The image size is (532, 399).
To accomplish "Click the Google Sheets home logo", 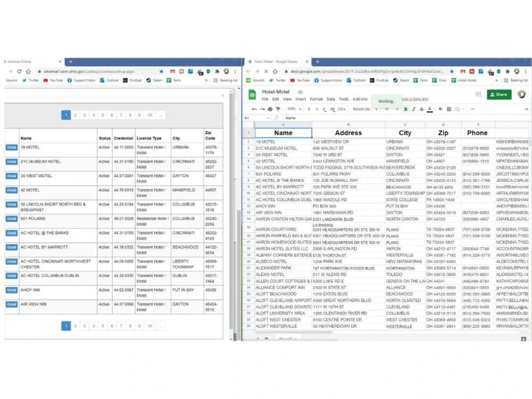I will pyautogui.click(x=252, y=95).
